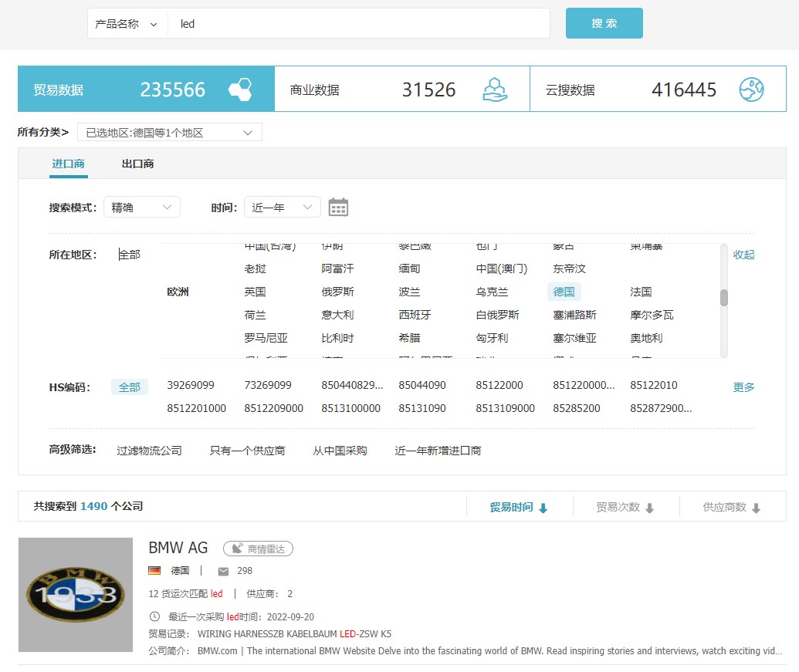
Task: Select the 俄罗斯 region
Action: pos(337,292)
